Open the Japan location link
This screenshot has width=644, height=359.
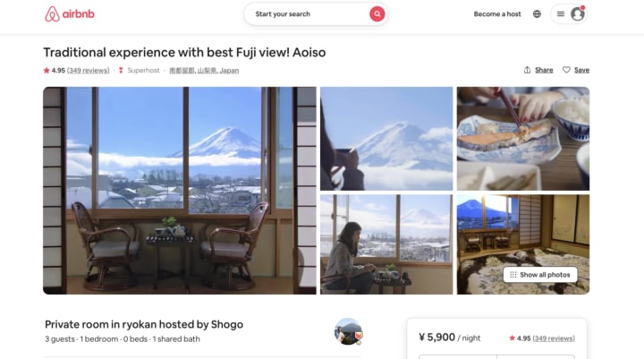(x=204, y=71)
